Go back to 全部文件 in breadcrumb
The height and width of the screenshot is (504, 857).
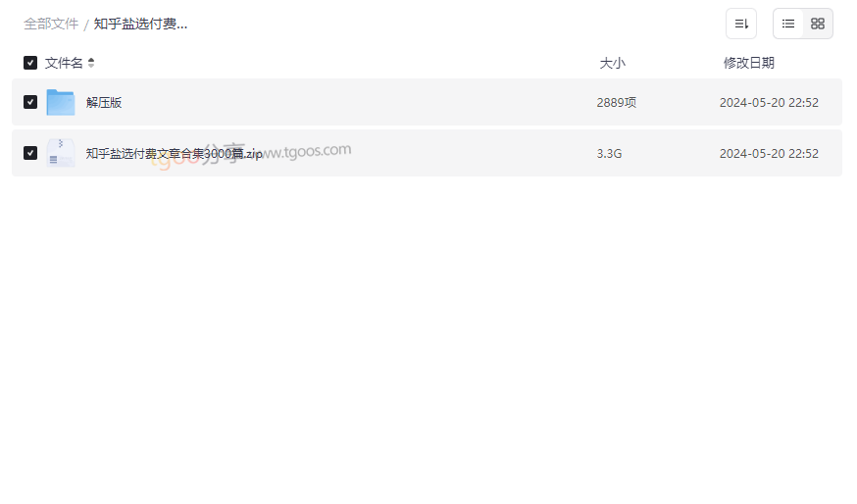click(x=51, y=25)
